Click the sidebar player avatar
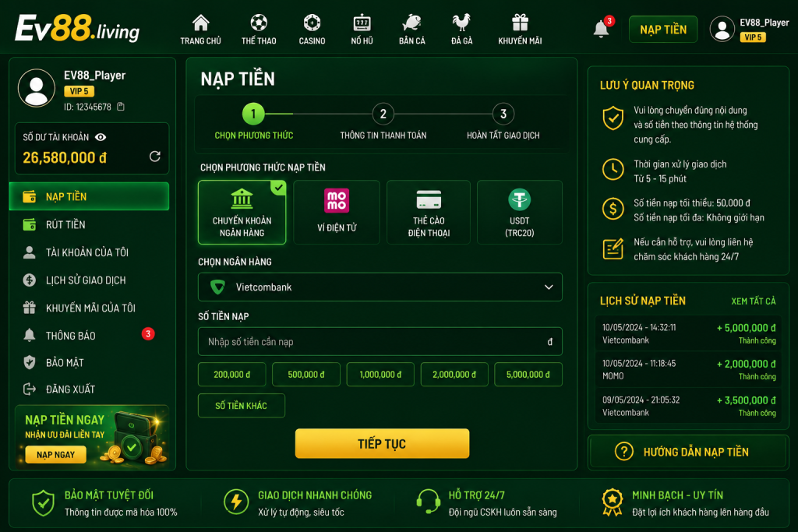The width and height of the screenshot is (798, 532). point(37,88)
